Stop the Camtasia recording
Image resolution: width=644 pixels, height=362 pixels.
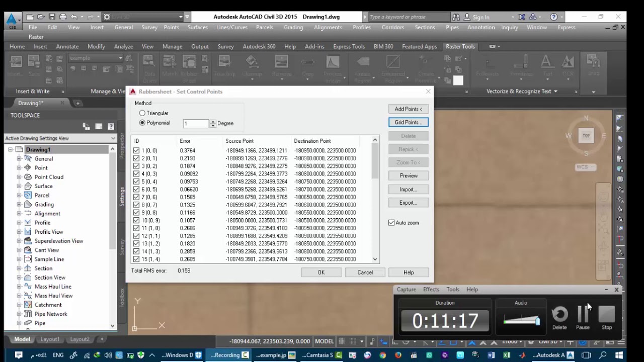click(x=607, y=318)
